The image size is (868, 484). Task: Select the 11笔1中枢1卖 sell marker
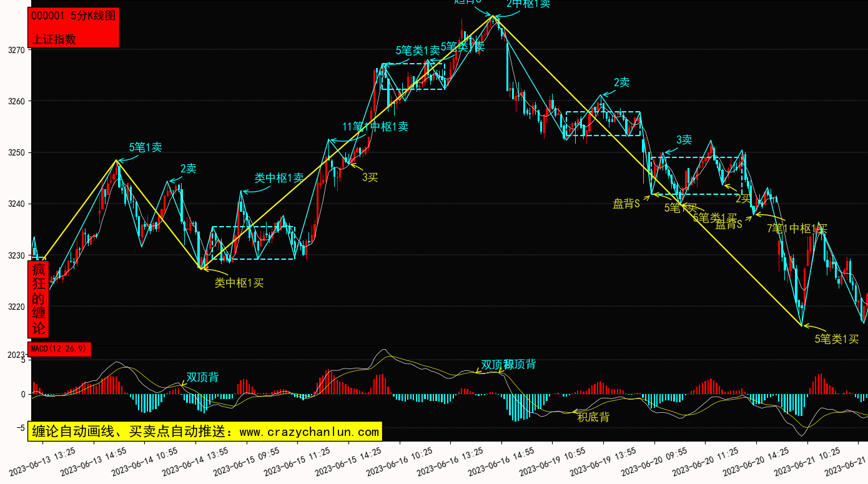[x=375, y=127]
